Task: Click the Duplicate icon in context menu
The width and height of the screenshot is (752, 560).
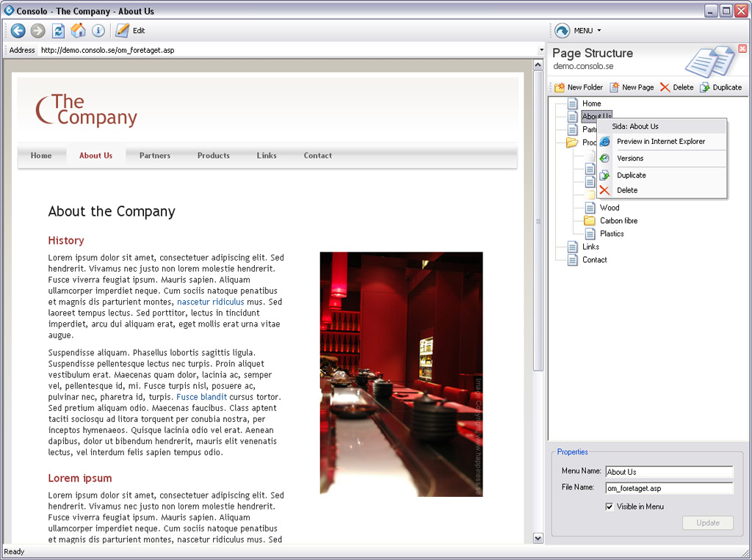Action: point(605,175)
